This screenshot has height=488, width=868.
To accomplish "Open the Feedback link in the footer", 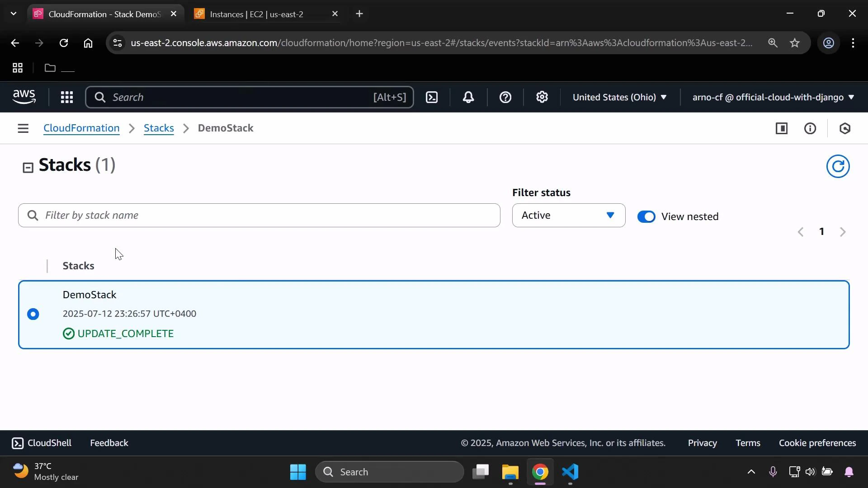I will (108, 443).
